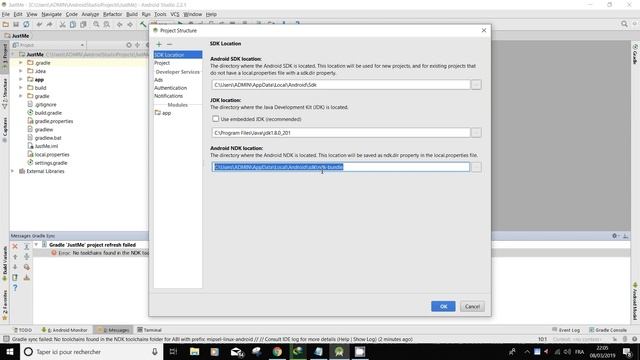
Task: Open the Android Monitor tool window tab
Action: [64, 330]
